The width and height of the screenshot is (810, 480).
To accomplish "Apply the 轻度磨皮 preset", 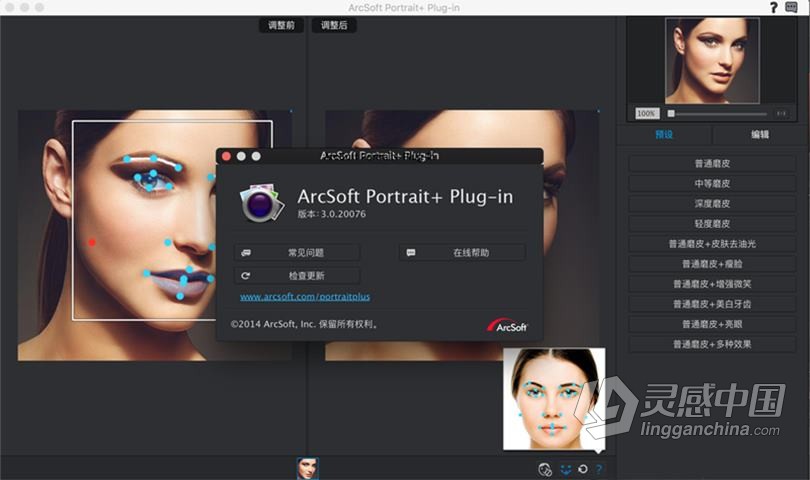I will [x=712, y=224].
